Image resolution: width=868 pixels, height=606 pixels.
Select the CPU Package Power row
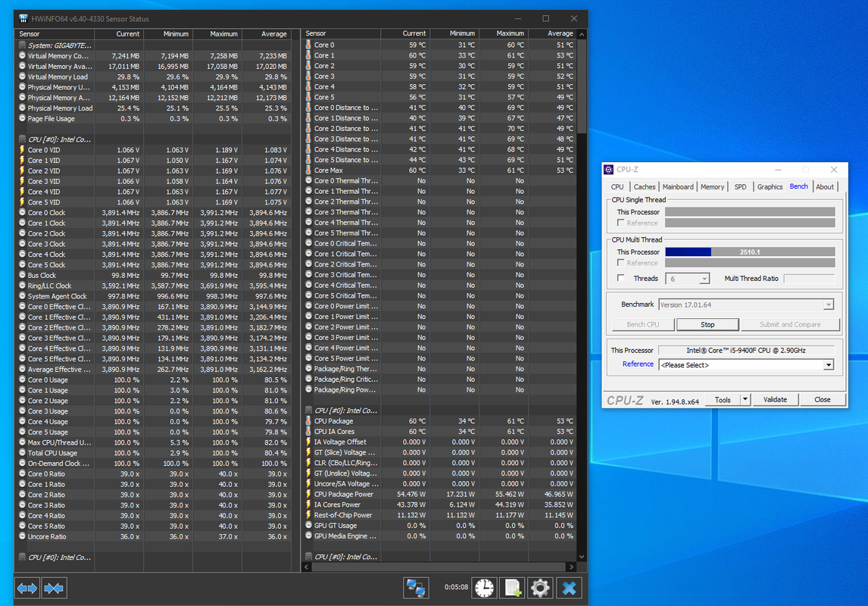tap(439, 494)
